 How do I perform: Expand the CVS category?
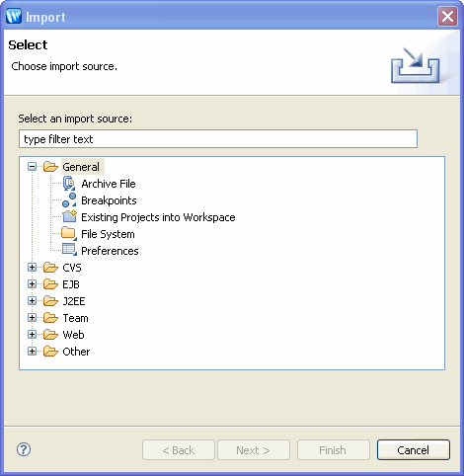32,268
